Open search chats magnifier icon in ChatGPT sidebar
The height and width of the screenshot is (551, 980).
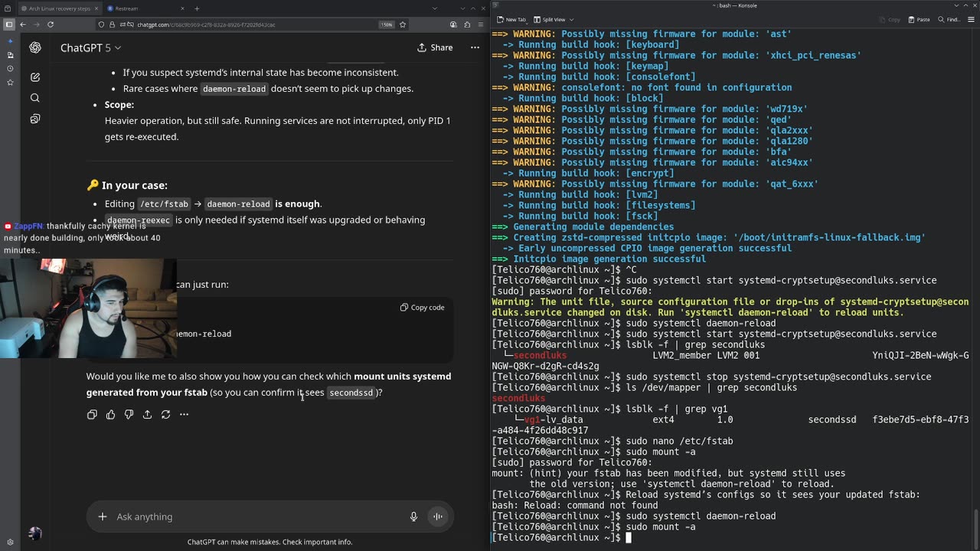pos(35,98)
